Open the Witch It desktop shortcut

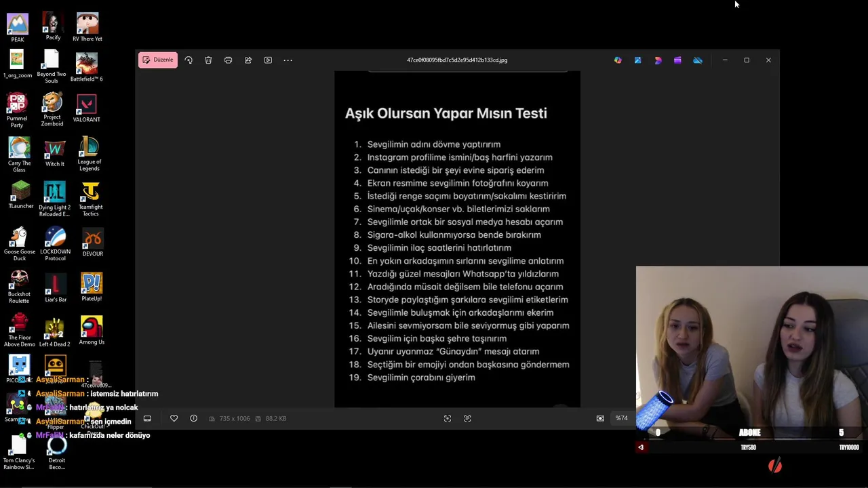click(x=54, y=153)
